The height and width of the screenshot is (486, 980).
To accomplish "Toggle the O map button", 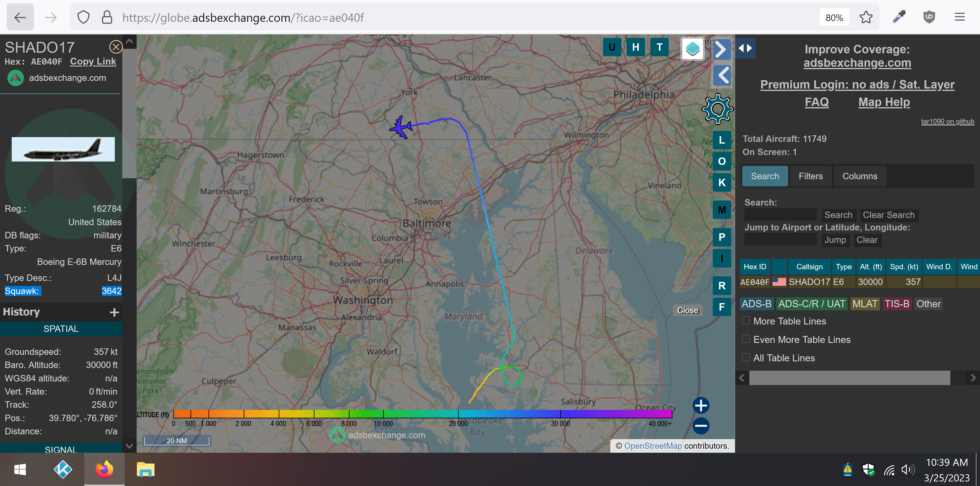I will [x=721, y=161].
